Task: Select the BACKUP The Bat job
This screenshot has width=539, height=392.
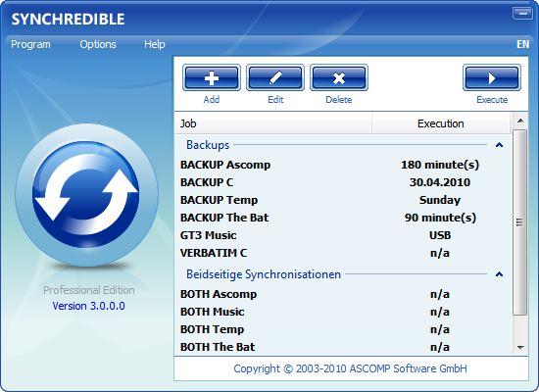Action: pyautogui.click(x=343, y=218)
